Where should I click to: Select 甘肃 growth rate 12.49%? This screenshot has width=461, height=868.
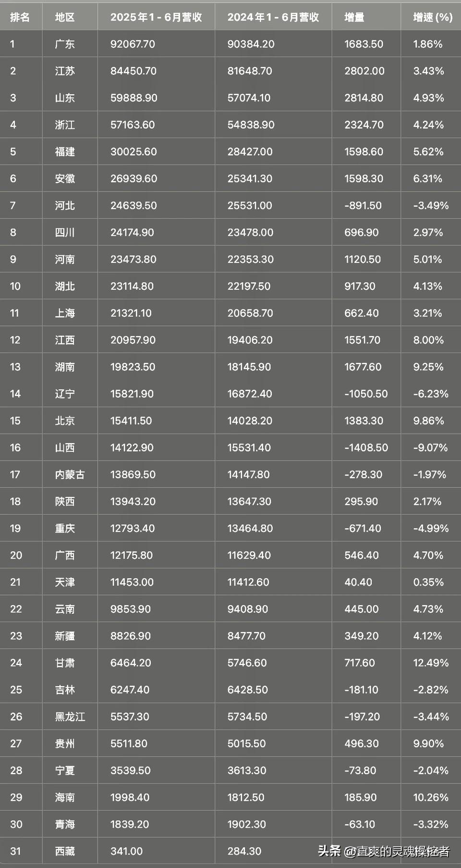(431, 663)
